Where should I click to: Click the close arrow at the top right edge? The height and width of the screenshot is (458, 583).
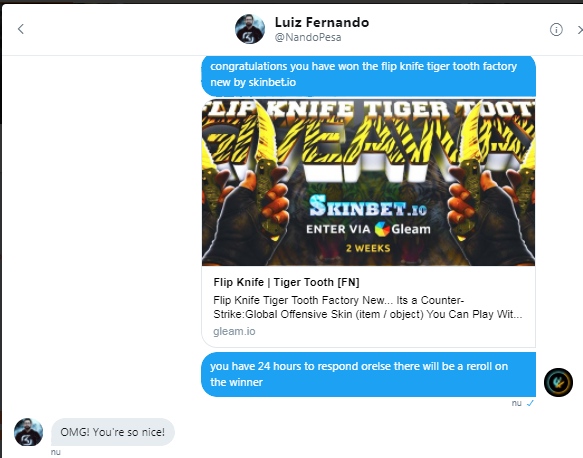[580, 29]
